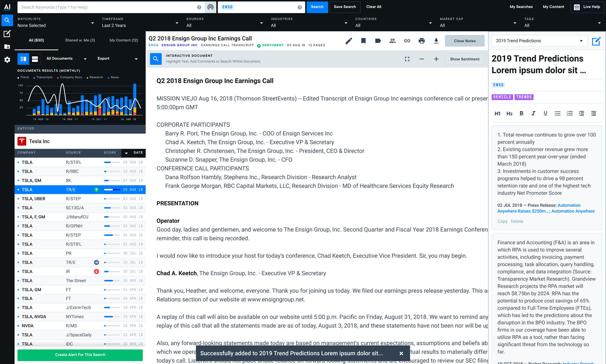The width and height of the screenshot is (606, 364).
Task: Open the Export dropdown
Action: 118,59
